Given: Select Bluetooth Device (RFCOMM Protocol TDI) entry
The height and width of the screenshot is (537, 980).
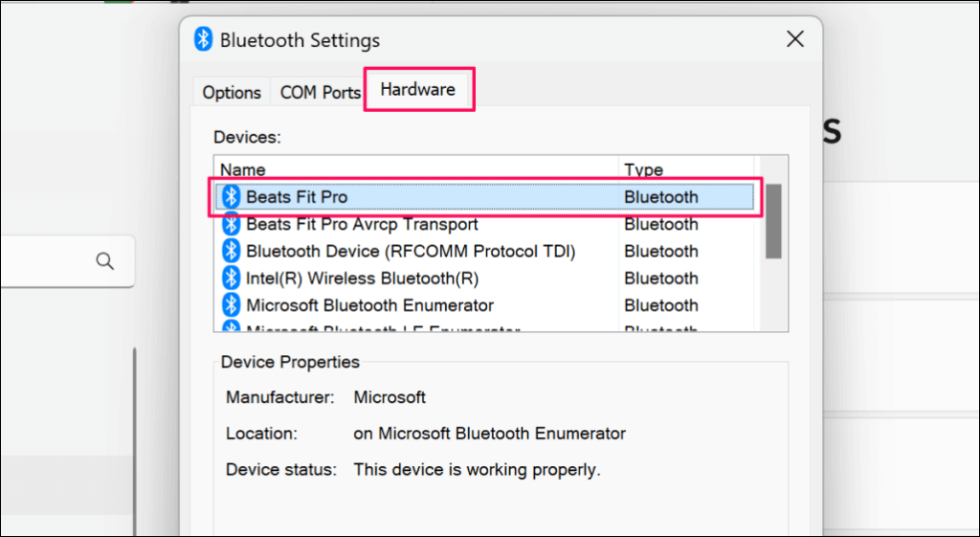Looking at the screenshot, I should [411, 251].
